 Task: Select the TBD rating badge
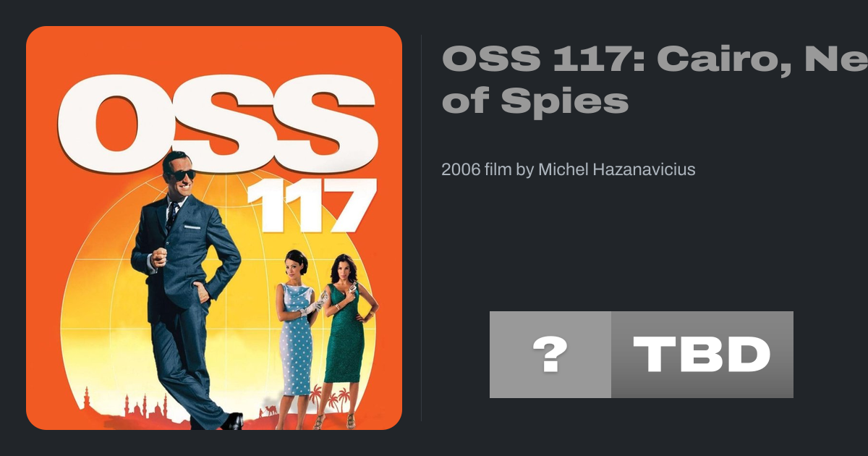pos(702,355)
